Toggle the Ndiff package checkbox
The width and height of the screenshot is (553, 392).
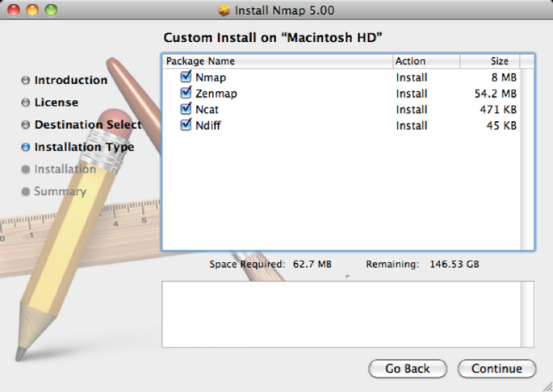click(186, 125)
